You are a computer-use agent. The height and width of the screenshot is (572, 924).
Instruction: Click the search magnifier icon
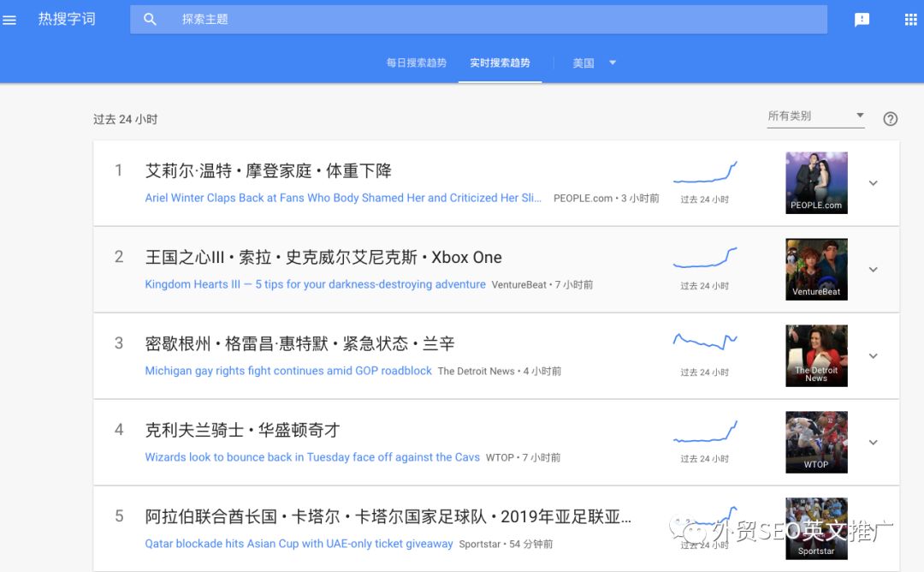click(151, 20)
